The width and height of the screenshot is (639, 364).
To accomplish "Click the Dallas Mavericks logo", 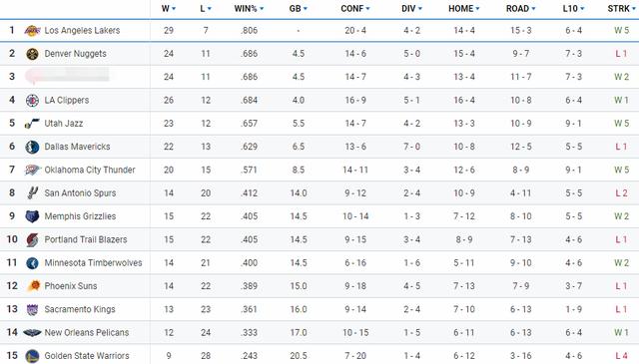I will coord(32,147).
